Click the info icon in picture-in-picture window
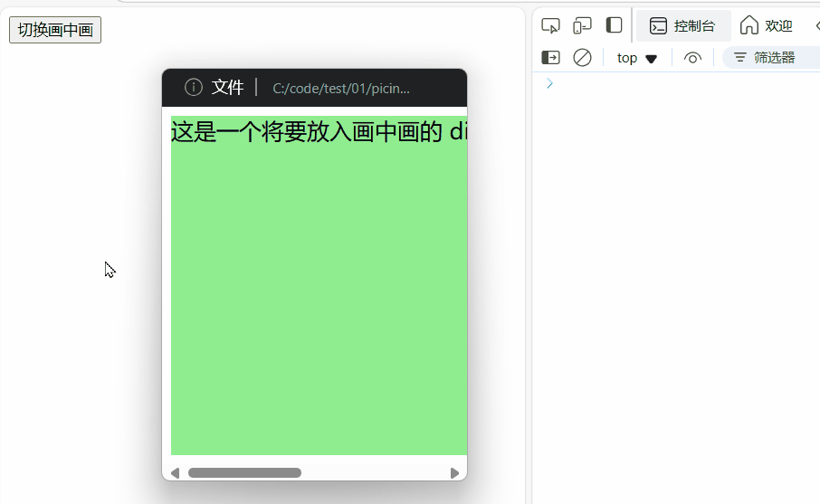The width and height of the screenshot is (820, 504). 194,87
